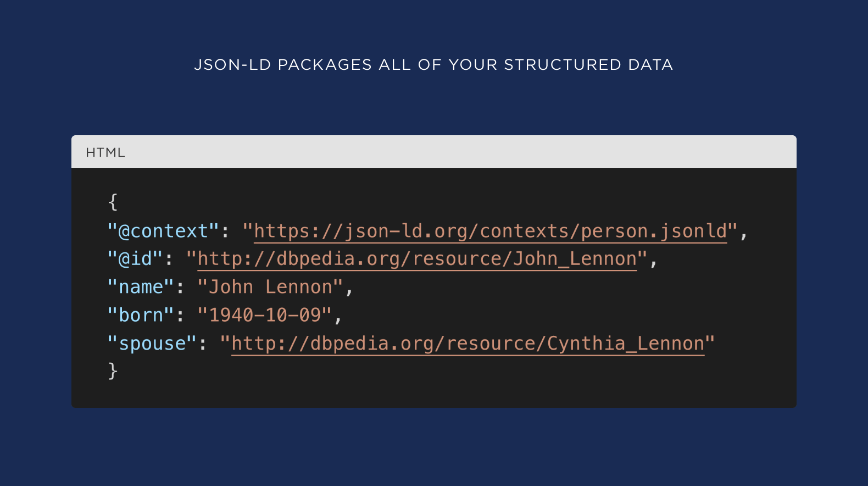Open the Cynthia_Lennon dbpedia resource link
This screenshot has width=868, height=486.
click(468, 344)
